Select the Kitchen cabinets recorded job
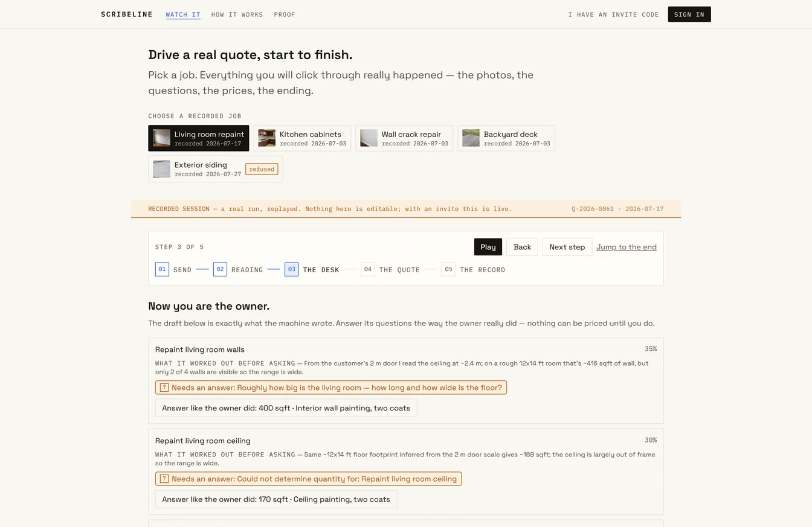 coord(302,138)
